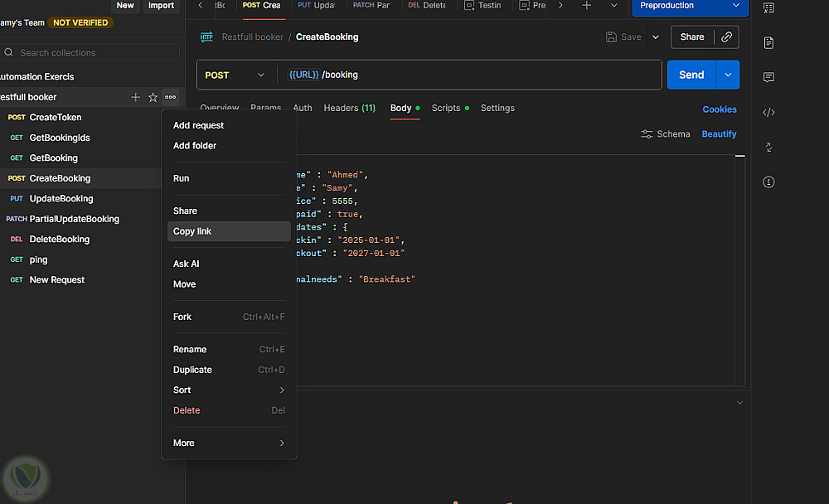
Task: Click the plus icon beside Restfull booker
Action: pos(136,98)
